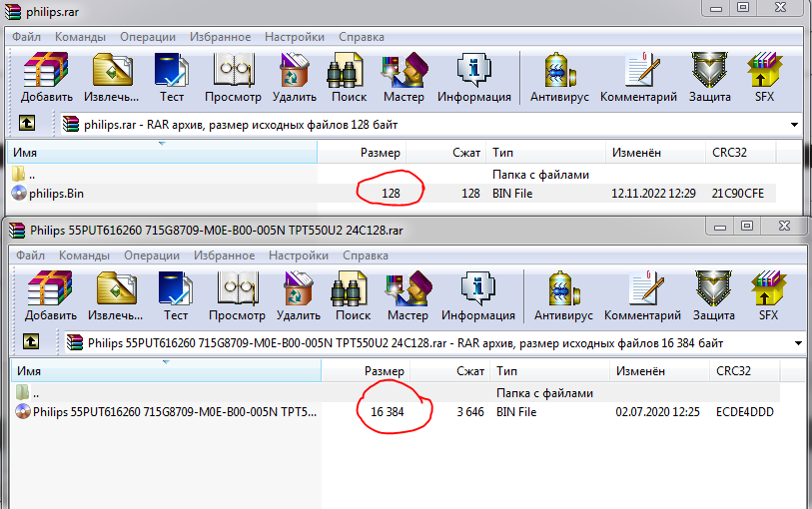
Task: Create SFX in the 55PUT616260 archive window
Action: coord(768,295)
